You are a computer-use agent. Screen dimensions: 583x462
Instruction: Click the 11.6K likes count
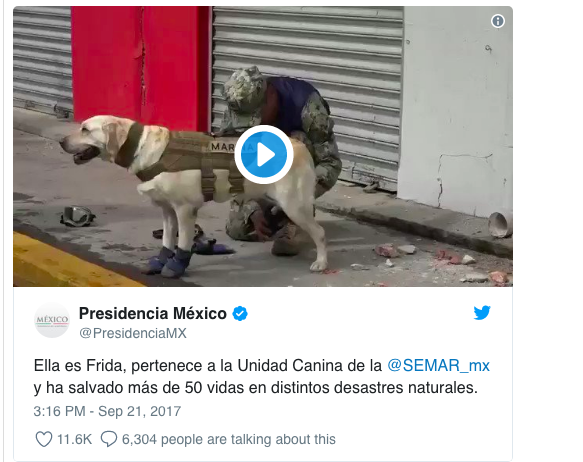[x=74, y=439]
